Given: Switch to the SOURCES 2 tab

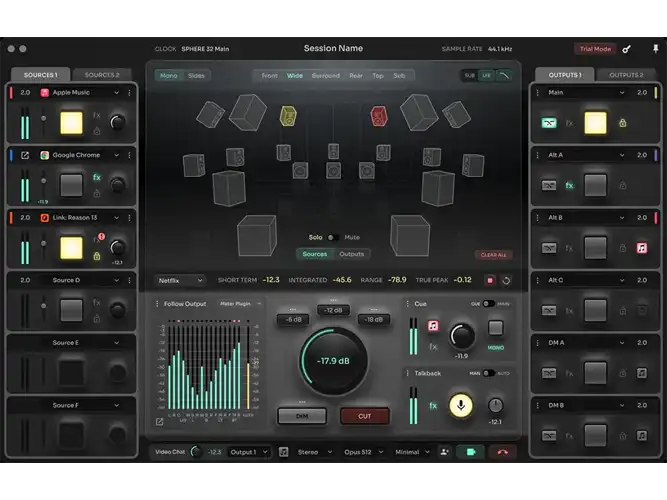Looking at the screenshot, I should (x=102, y=75).
